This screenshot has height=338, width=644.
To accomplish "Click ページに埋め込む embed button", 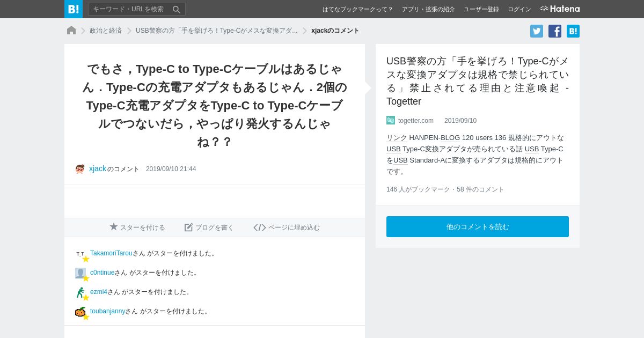I will (x=287, y=227).
